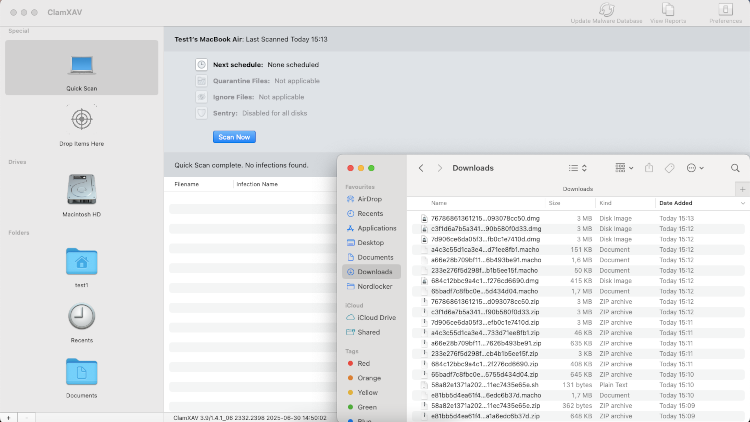Open Finder more actions menu
Viewport: 750px width, 422px height.
[695, 168]
